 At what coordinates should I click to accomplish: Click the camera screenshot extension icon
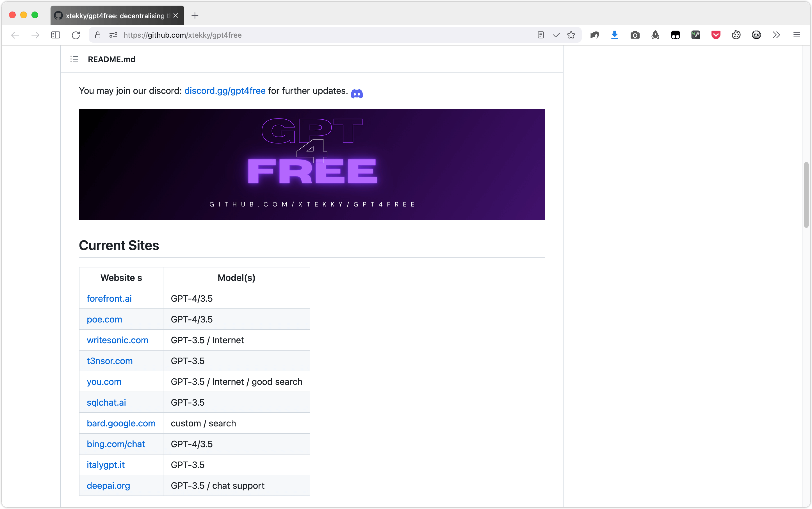tap(635, 35)
